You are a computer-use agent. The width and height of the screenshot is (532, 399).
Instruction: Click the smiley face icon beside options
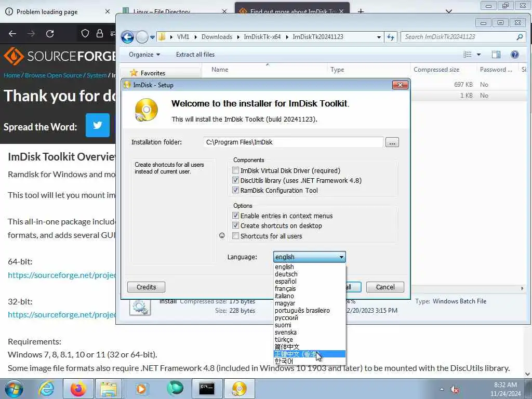[222, 235]
